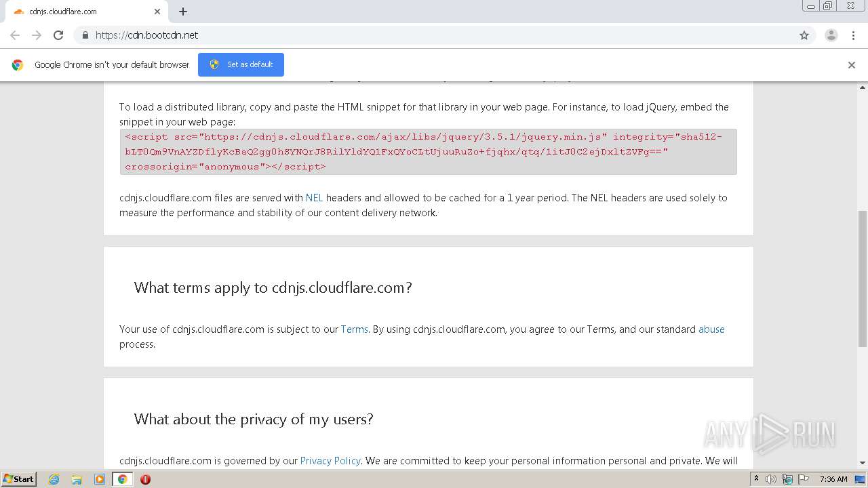
Task: Select the cdnjs.cloudflare.com tab
Action: 81,12
